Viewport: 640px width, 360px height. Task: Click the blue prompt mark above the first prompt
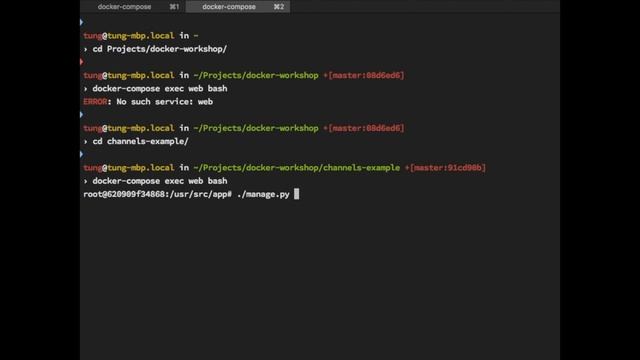coord(82,22)
